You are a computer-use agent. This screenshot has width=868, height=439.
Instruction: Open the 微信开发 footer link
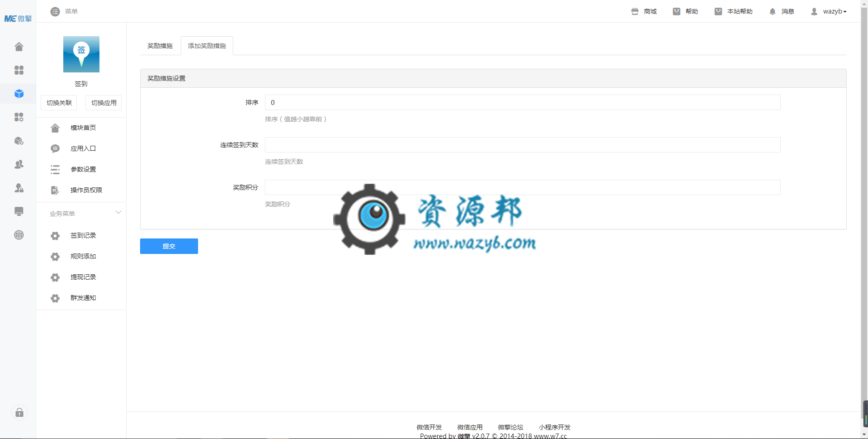pos(429,427)
